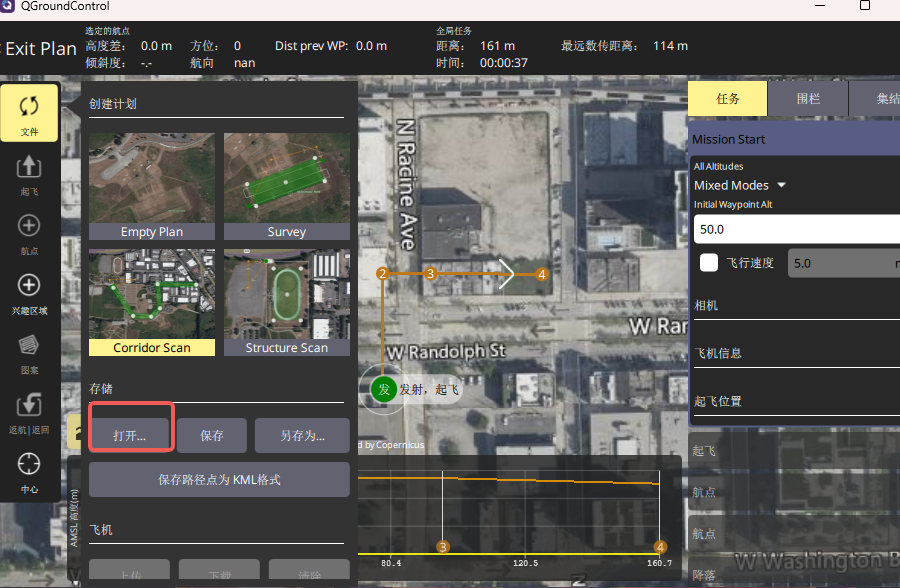This screenshot has width=900, height=588.
Task: Expand the 起飞 mission item in list
Action: point(794,451)
